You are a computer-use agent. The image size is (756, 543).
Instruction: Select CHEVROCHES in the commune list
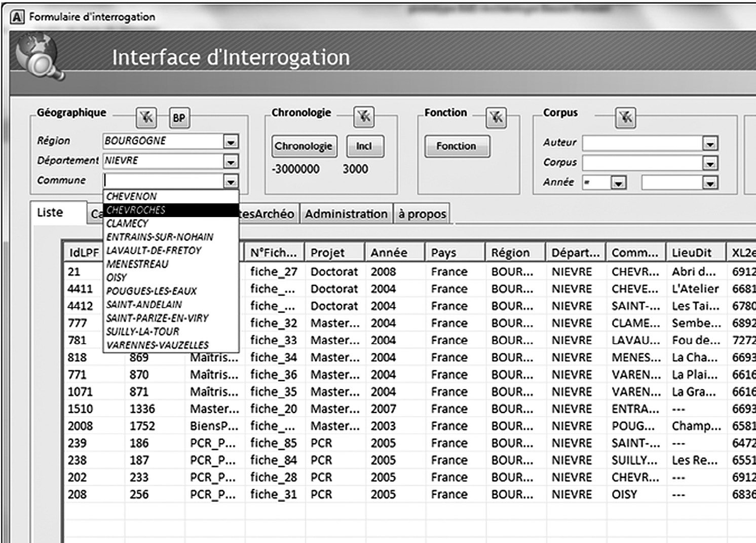[x=171, y=210]
